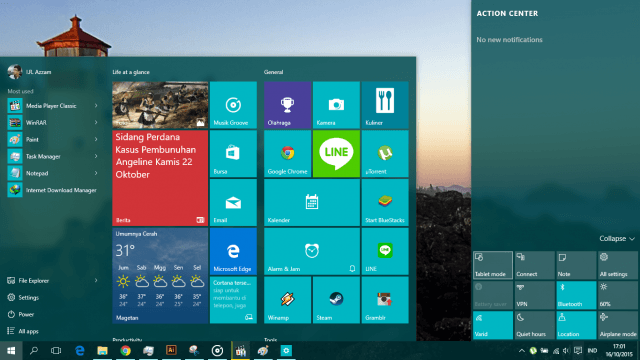640x360 pixels.
Task: Expand Paint jump list arrow
Action: 96,140
